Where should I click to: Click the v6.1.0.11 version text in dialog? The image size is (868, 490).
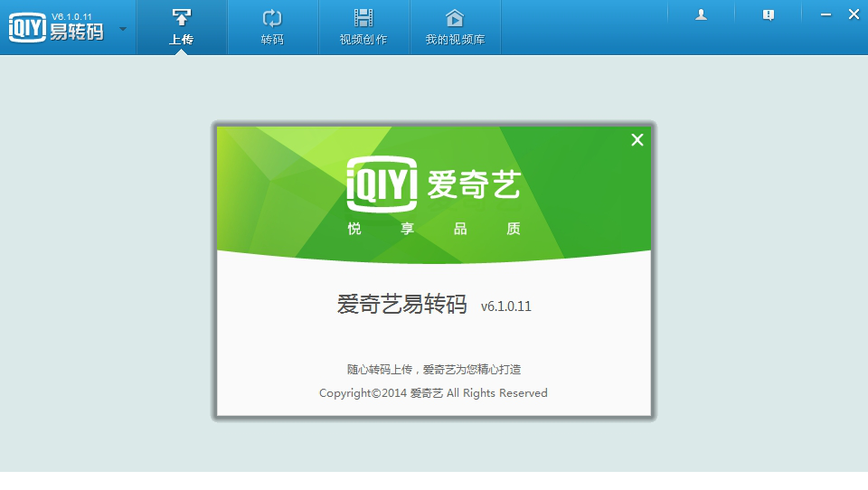coord(506,306)
